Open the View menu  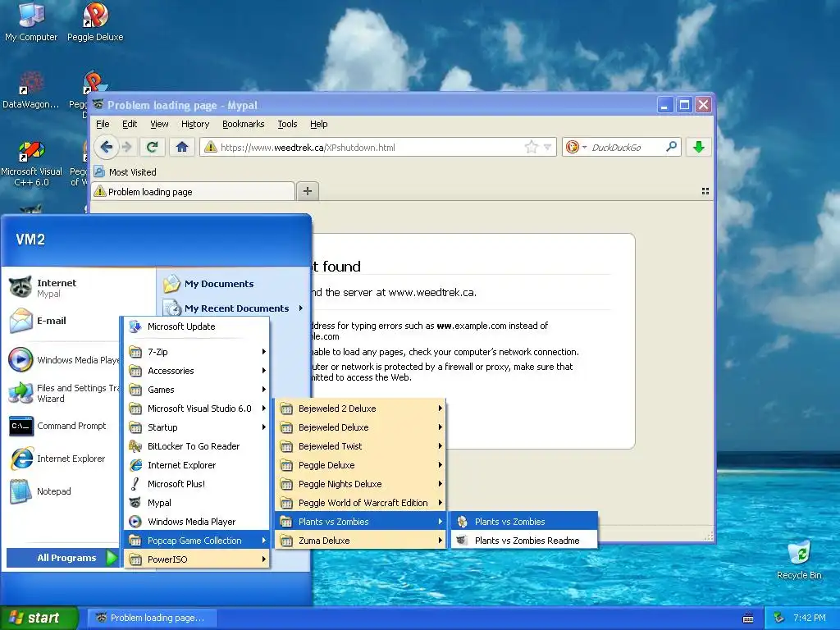[159, 125]
